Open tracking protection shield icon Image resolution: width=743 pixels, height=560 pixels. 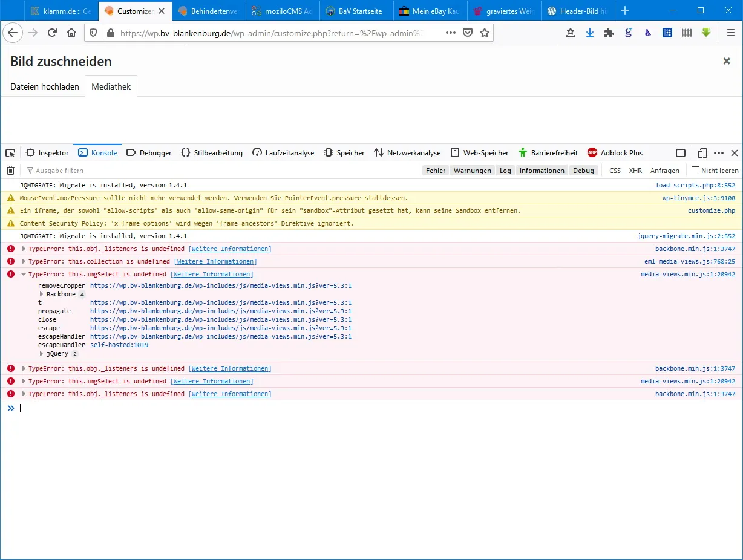(x=93, y=33)
